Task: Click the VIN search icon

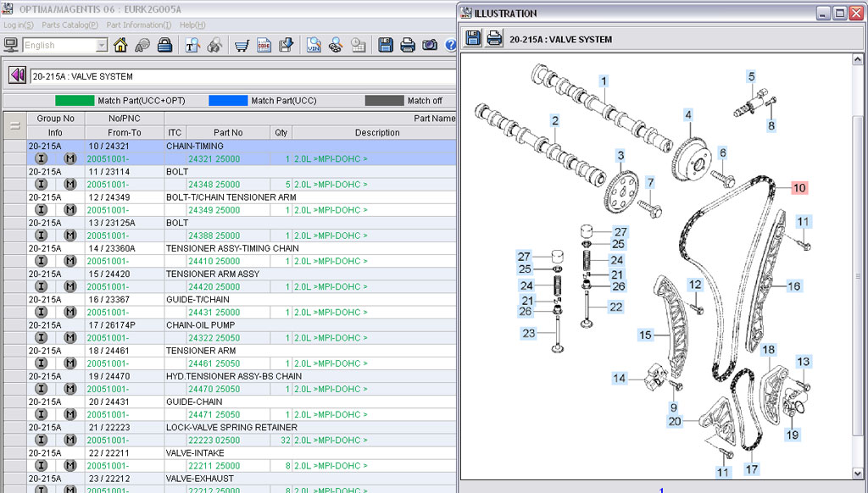Action: point(314,45)
